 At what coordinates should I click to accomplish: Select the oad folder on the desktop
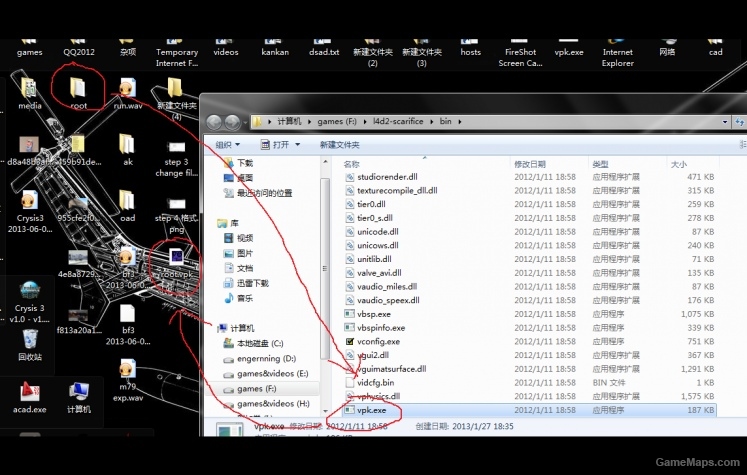pos(127,205)
